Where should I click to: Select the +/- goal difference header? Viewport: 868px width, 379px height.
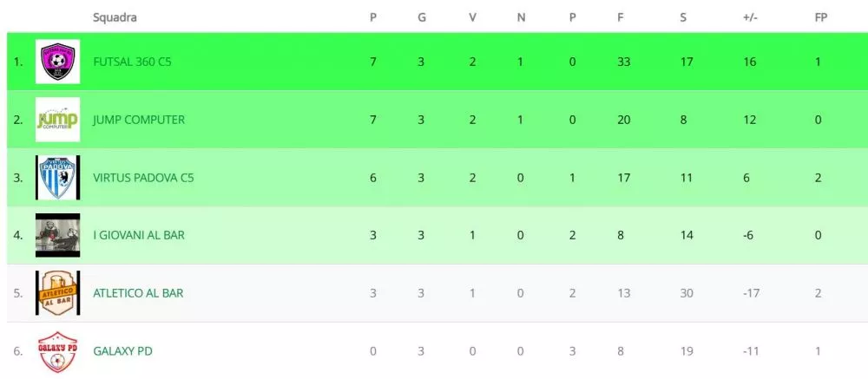750,17
